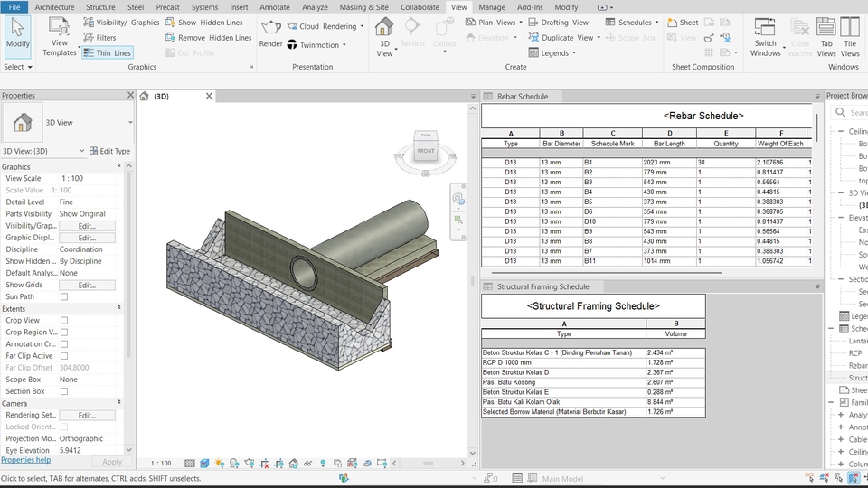Switch to the Annotate ribbon tab
Screen dimensions: 868x488
(275, 7)
